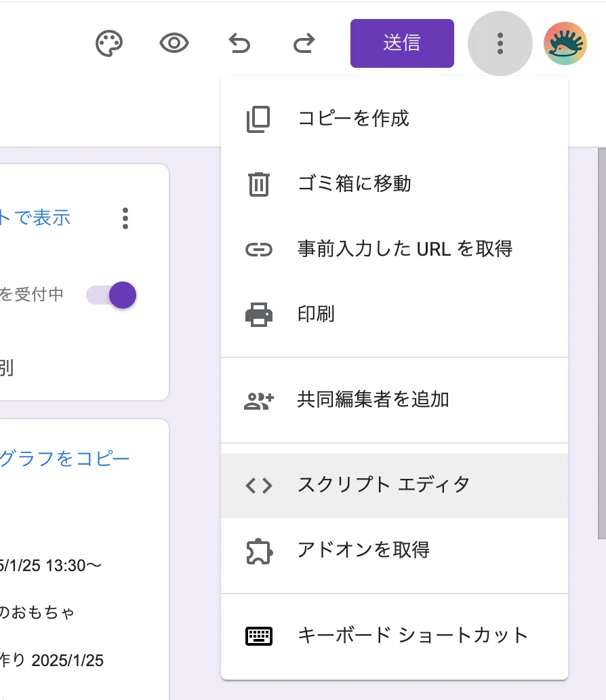Choose ゴミ箱に移動 menu entry
This screenshot has height=700, width=606.
pos(395,184)
